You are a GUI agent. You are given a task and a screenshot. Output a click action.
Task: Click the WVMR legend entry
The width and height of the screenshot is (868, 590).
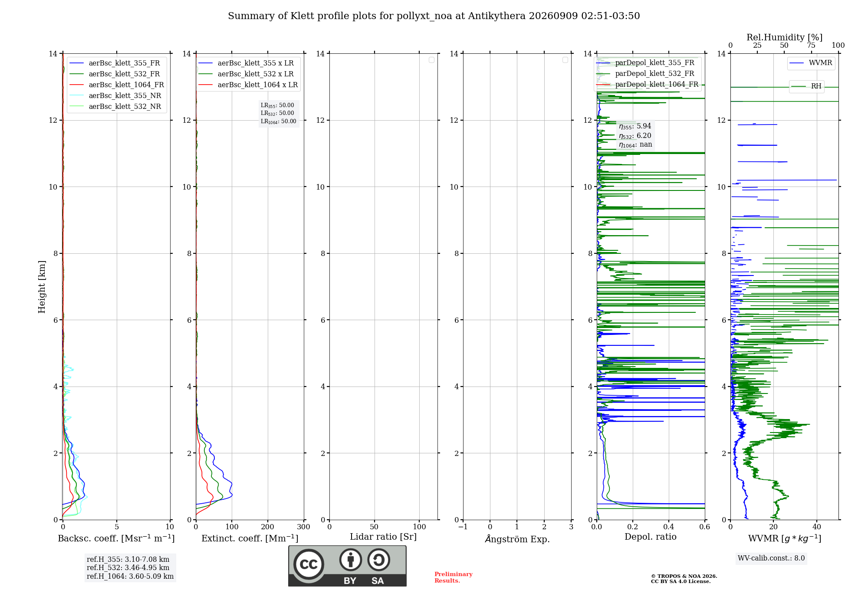811,63
